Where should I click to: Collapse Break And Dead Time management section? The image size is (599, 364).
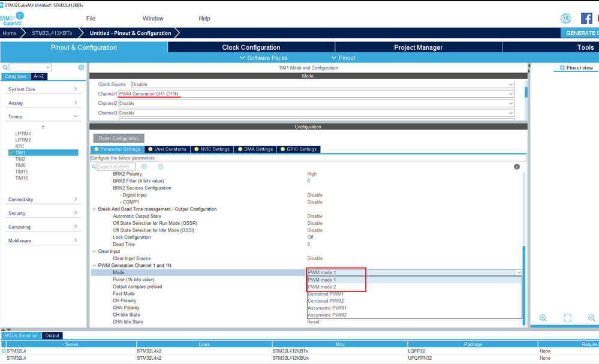coord(94,209)
